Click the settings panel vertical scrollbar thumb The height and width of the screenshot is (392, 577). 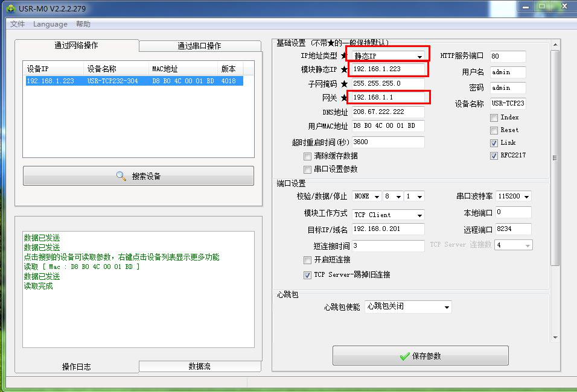pyautogui.click(x=555, y=158)
